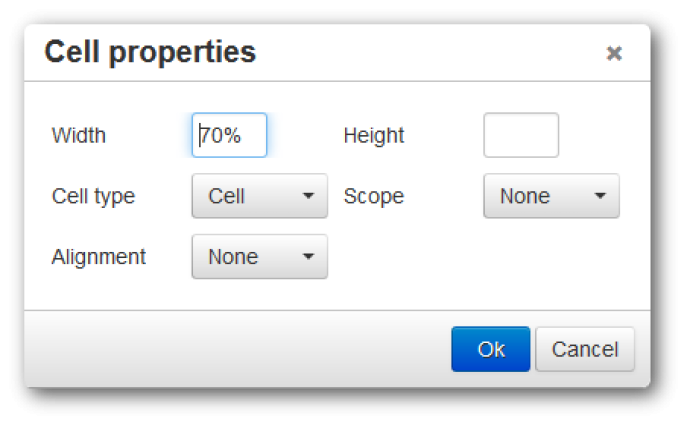This screenshot has width=687, height=425.
Task: Confirm with the Ok button
Action: click(490, 349)
